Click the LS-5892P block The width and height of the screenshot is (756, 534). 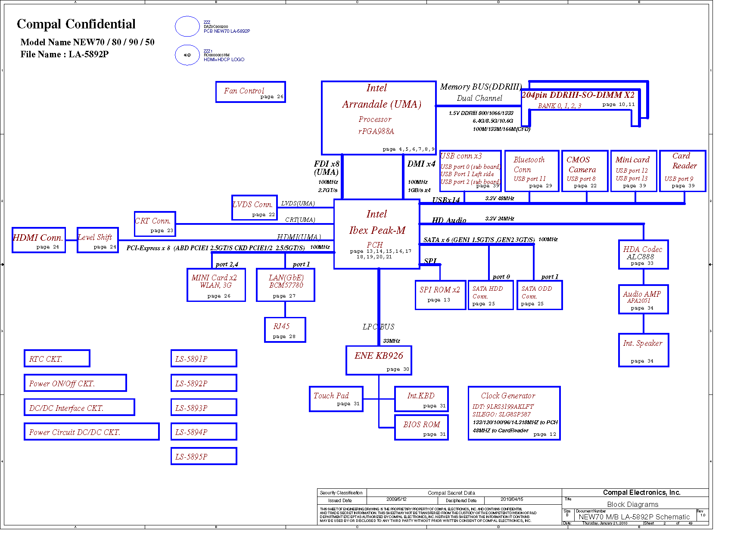coord(204,383)
